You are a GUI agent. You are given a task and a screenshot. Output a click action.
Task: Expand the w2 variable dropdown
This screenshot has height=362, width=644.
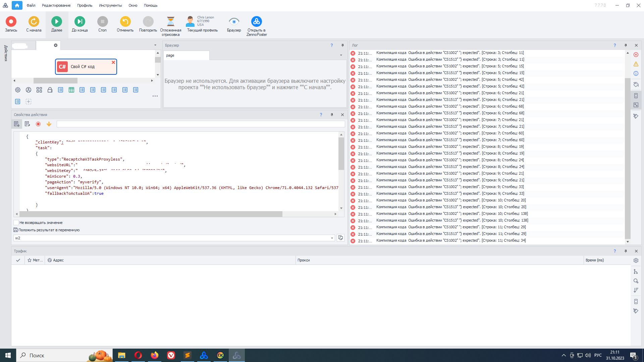[x=332, y=238]
